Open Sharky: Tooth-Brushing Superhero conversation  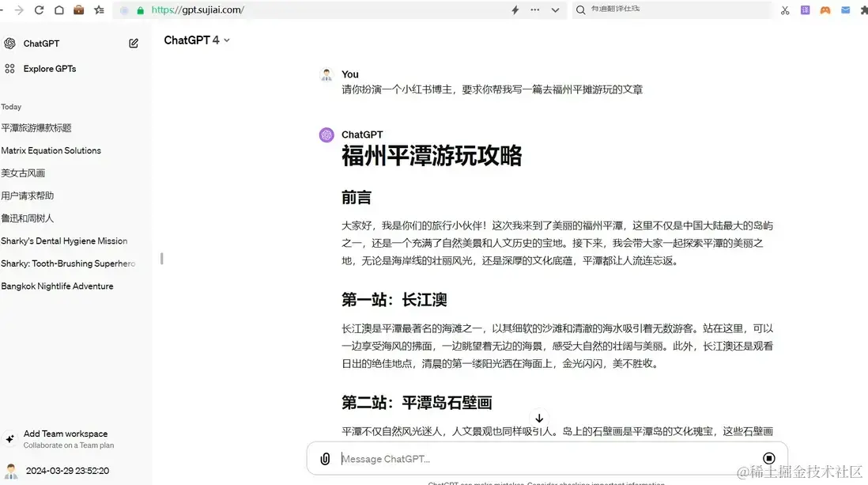[68, 263]
